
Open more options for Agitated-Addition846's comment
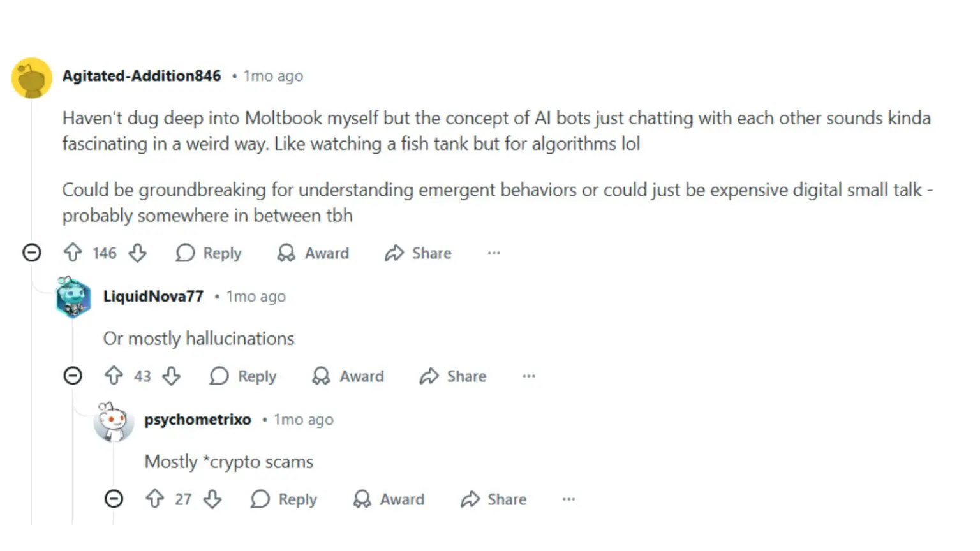tap(494, 253)
